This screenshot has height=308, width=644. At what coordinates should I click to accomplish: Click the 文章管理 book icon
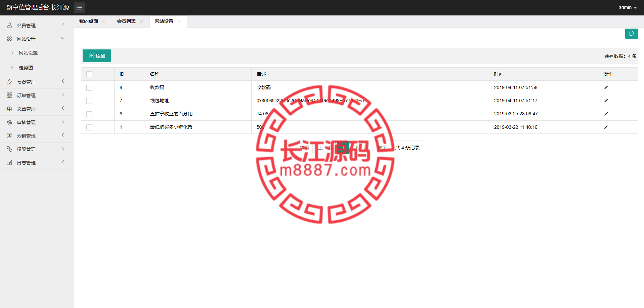point(9,109)
